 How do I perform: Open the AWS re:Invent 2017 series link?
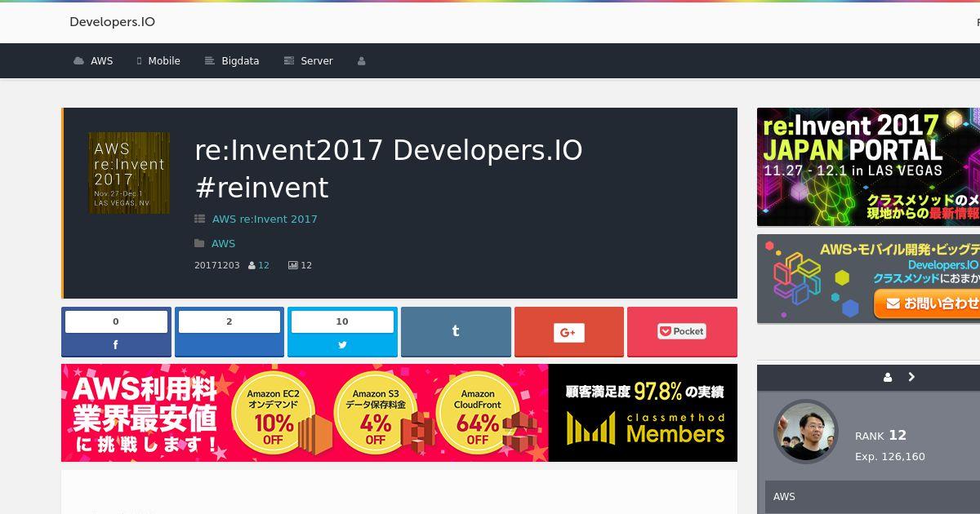(x=265, y=219)
